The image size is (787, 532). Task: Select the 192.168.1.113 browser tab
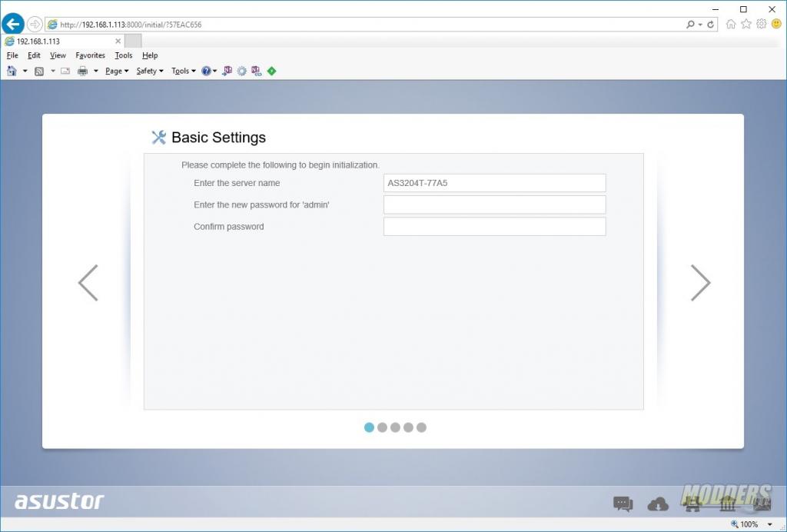coord(61,42)
